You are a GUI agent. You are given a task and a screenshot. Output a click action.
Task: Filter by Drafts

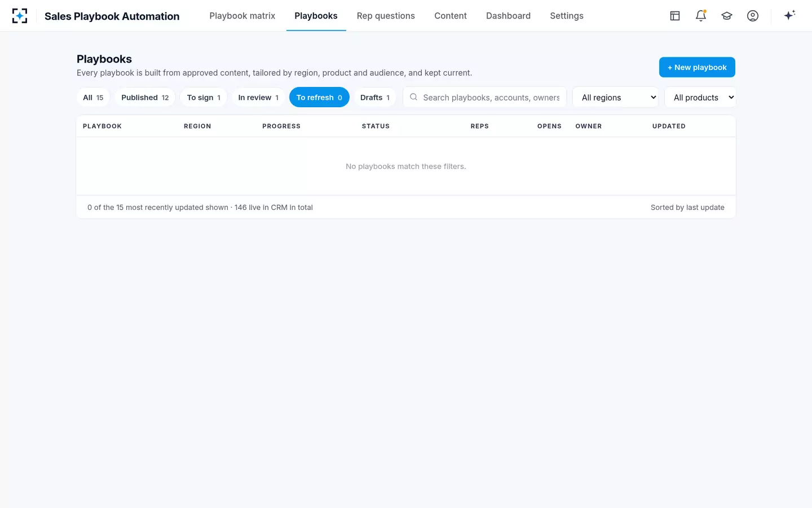[375, 97]
